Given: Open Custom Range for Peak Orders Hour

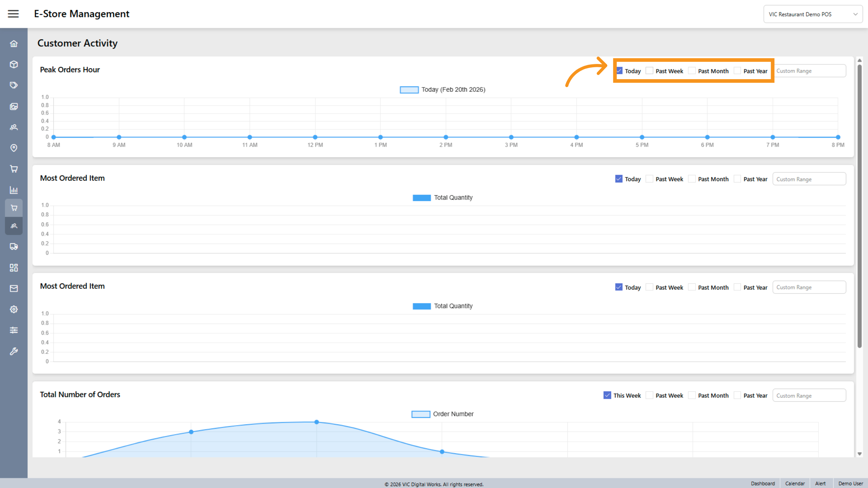Looking at the screenshot, I should point(810,70).
